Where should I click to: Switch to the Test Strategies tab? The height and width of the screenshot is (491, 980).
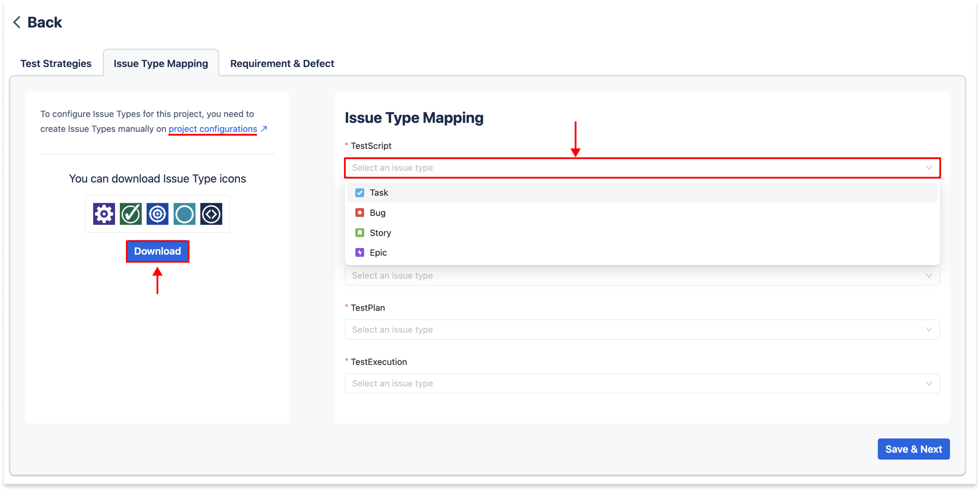click(x=56, y=64)
